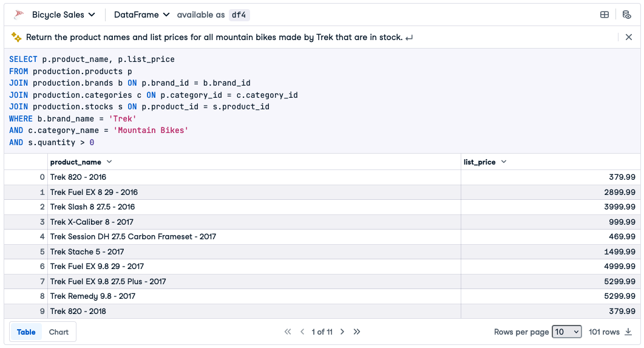Go to the previous results page

[x=302, y=332]
